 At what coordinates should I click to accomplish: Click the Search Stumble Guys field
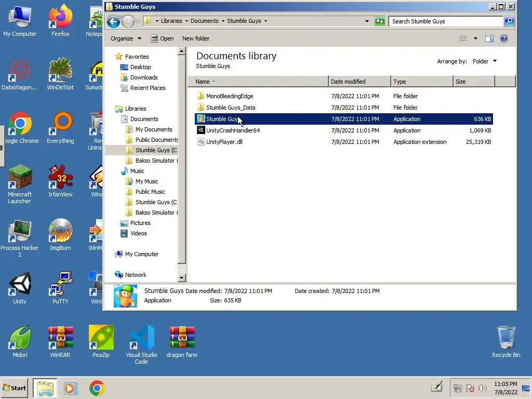[446, 21]
